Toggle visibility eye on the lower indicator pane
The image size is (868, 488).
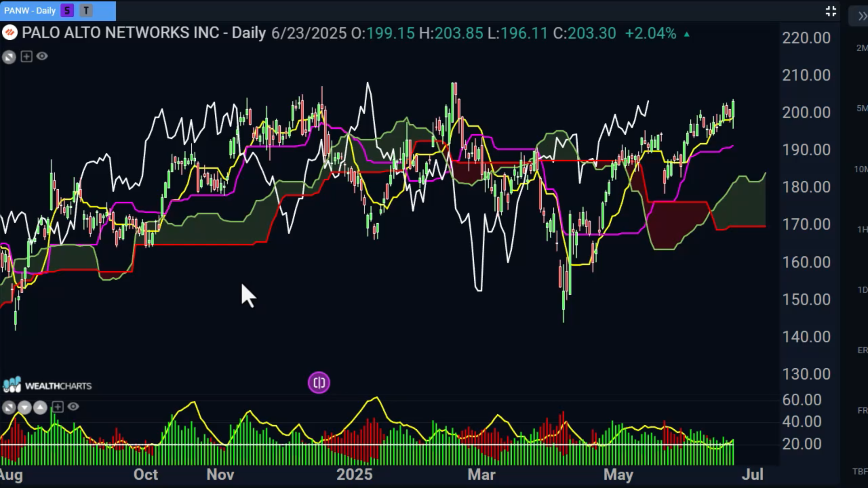pos(73,407)
